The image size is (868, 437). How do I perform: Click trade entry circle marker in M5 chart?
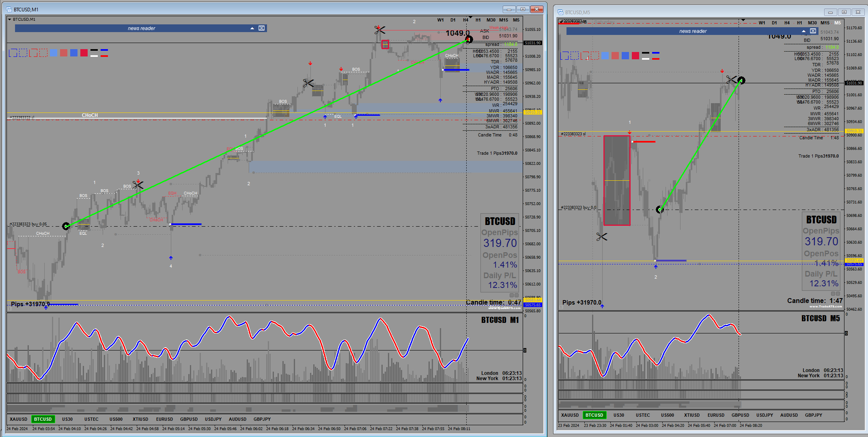[660, 210]
